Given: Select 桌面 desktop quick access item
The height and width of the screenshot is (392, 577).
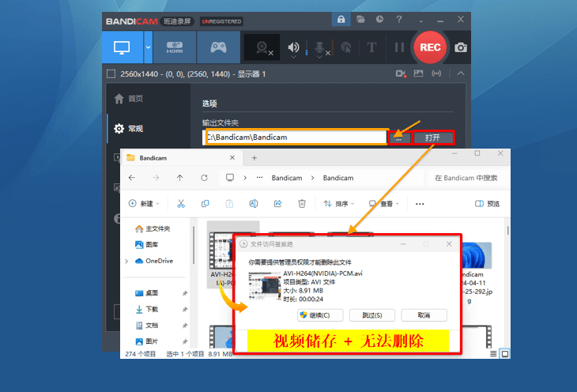Looking at the screenshot, I should (147, 293).
